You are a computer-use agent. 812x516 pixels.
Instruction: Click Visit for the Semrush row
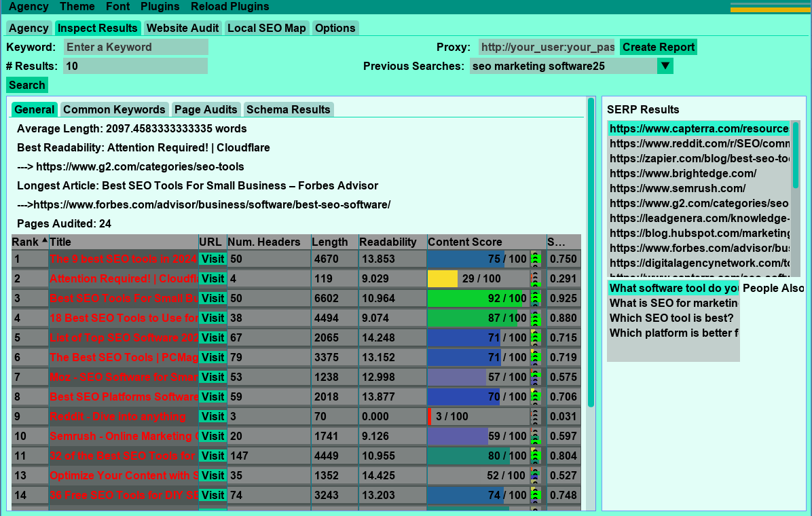(213, 436)
